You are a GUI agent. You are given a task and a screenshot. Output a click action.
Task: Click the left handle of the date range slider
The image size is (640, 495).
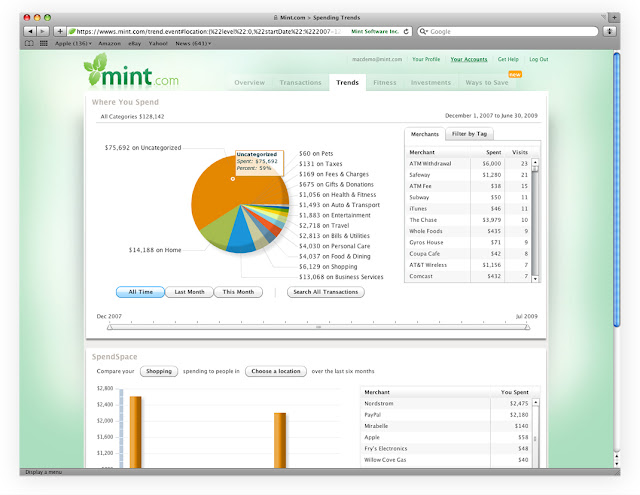(x=110, y=327)
